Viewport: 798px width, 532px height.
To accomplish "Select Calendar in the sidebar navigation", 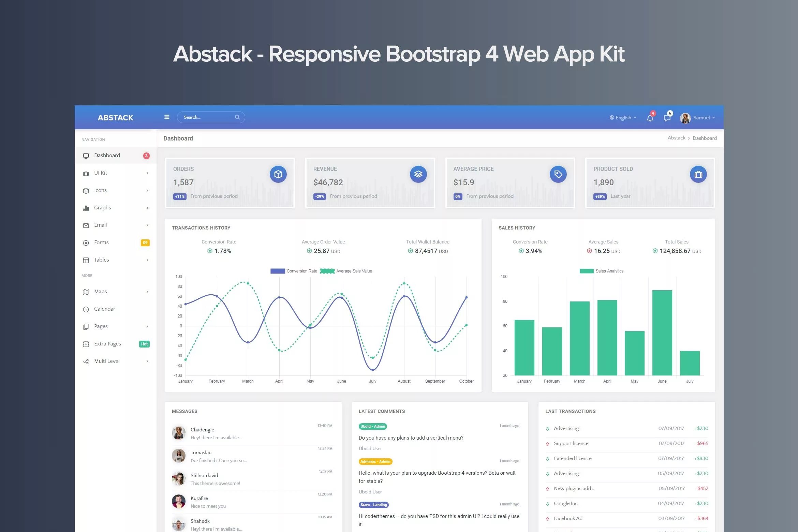I will click(x=104, y=309).
